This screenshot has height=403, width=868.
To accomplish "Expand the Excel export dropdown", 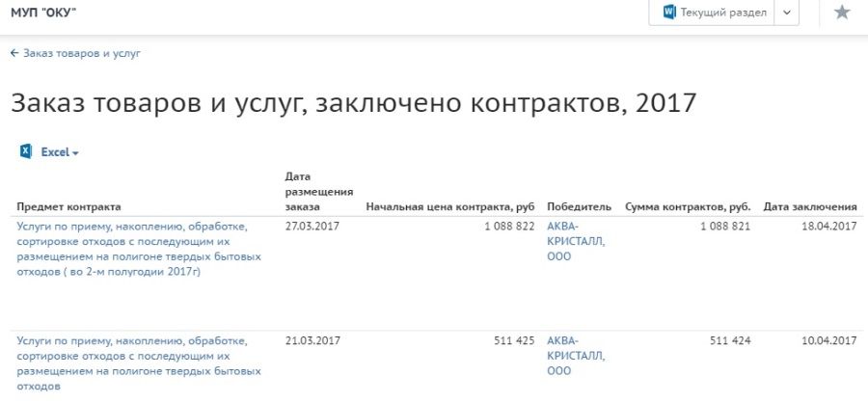I will point(75,153).
